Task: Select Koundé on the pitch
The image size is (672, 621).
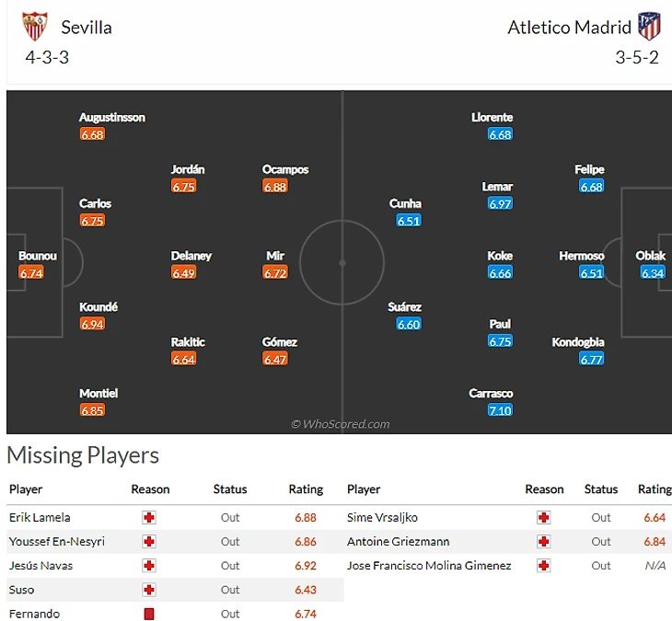Action: [x=98, y=307]
